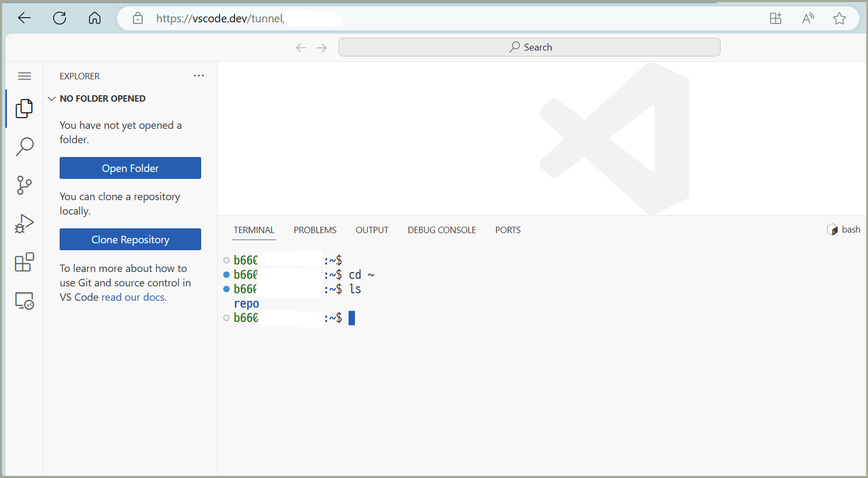
Task: Open the browser apps/extensions grid icon
Action: 776,19
